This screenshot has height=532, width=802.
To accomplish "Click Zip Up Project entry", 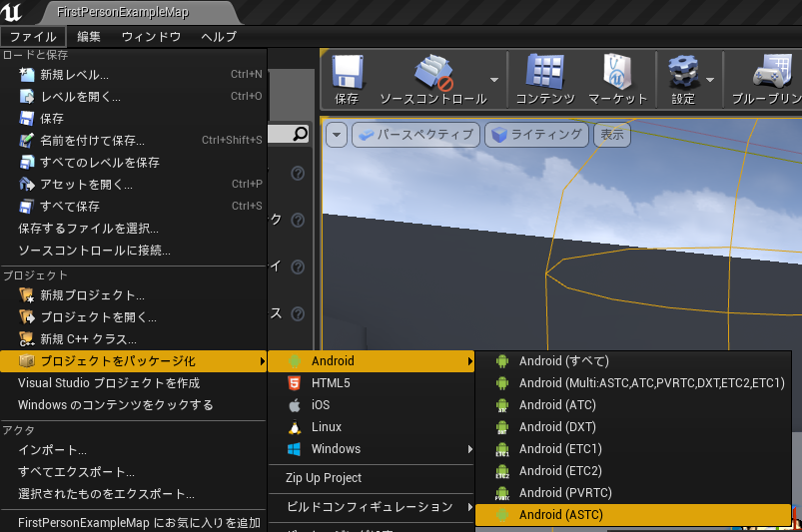I will tap(372, 478).
